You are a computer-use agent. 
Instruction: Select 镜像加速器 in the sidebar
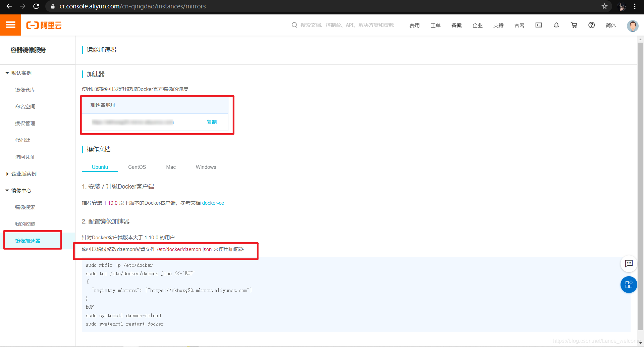tap(28, 241)
